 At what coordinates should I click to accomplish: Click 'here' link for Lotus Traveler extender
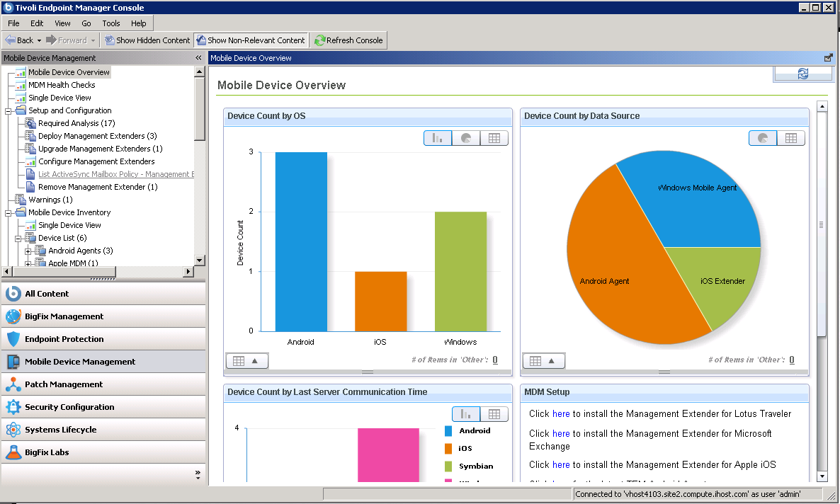[561, 413]
